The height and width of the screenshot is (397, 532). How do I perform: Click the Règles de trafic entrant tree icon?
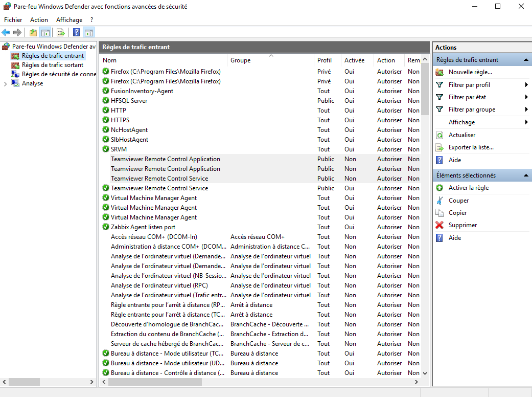point(15,56)
